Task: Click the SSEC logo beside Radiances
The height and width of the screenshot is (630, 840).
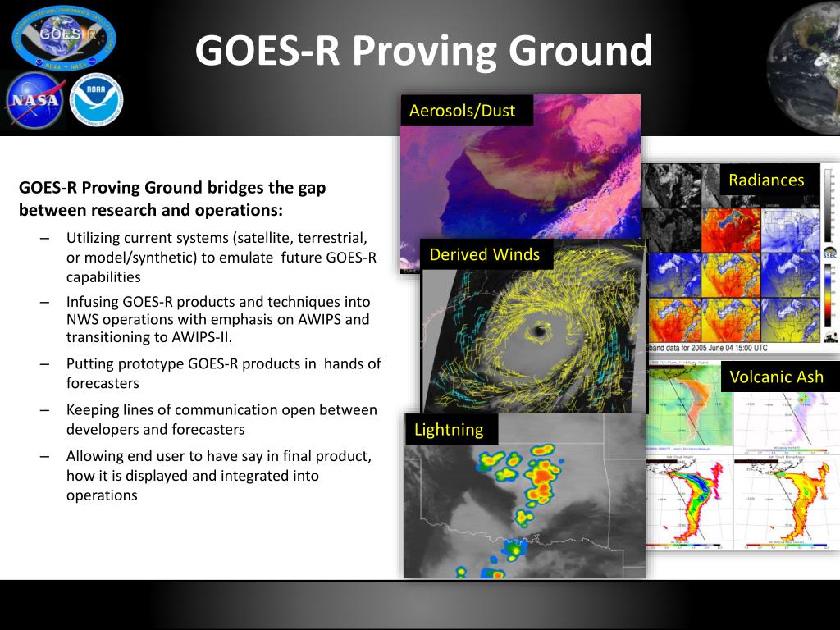Action: coord(829,253)
